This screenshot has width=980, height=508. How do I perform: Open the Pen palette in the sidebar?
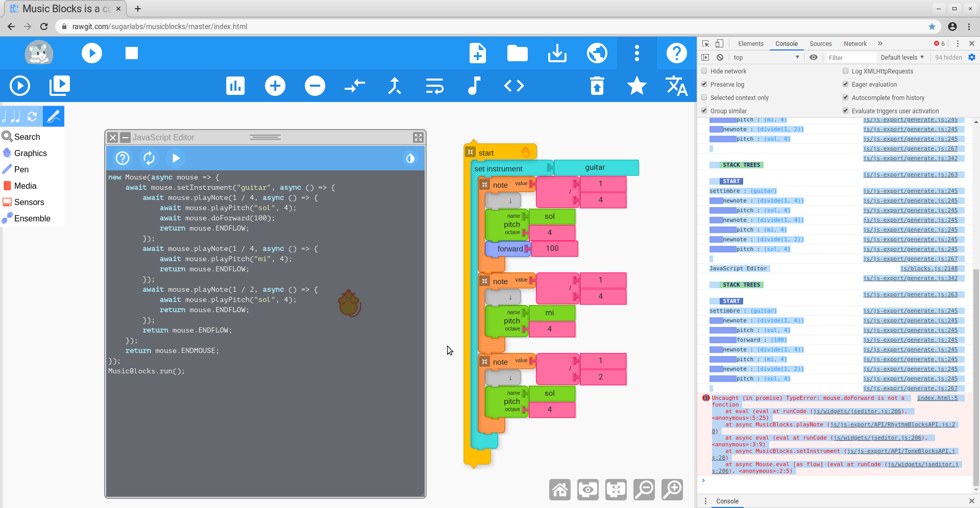point(21,169)
